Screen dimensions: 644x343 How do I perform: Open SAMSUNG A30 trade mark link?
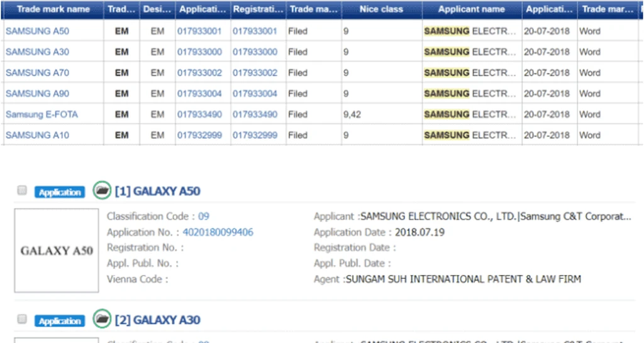tap(37, 52)
